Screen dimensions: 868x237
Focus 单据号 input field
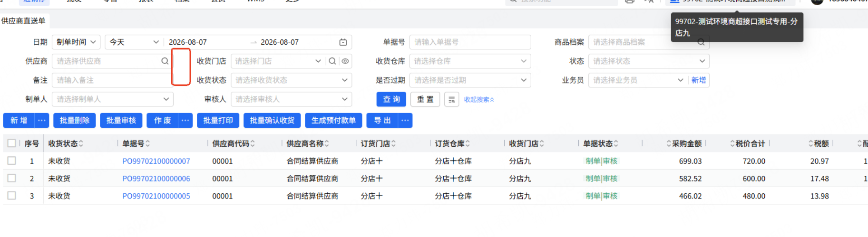coord(470,42)
